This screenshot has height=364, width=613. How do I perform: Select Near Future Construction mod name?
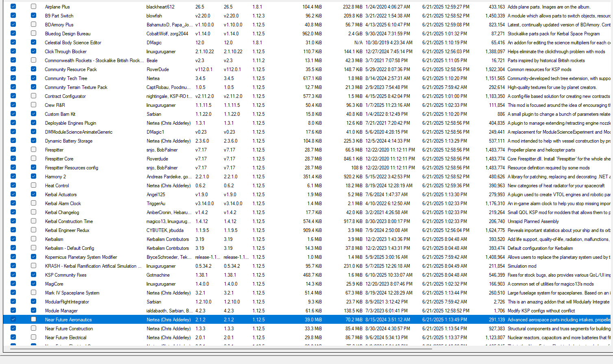69,329
